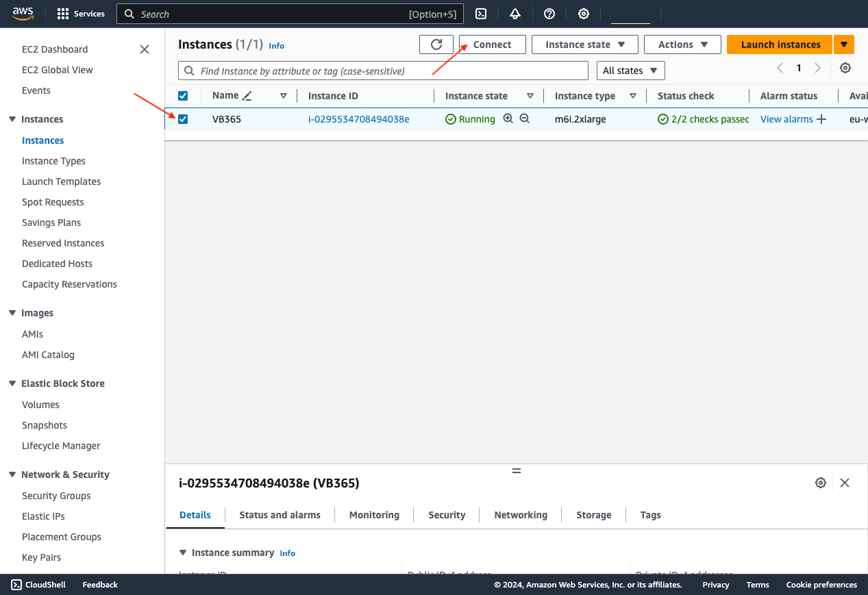Switch to the Networking tab
868x595 pixels.
[520, 515]
